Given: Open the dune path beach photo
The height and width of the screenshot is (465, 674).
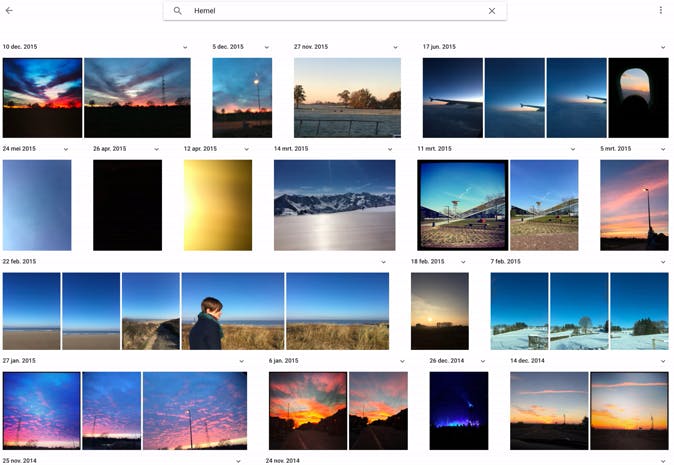Looking at the screenshot, I should (x=151, y=311).
